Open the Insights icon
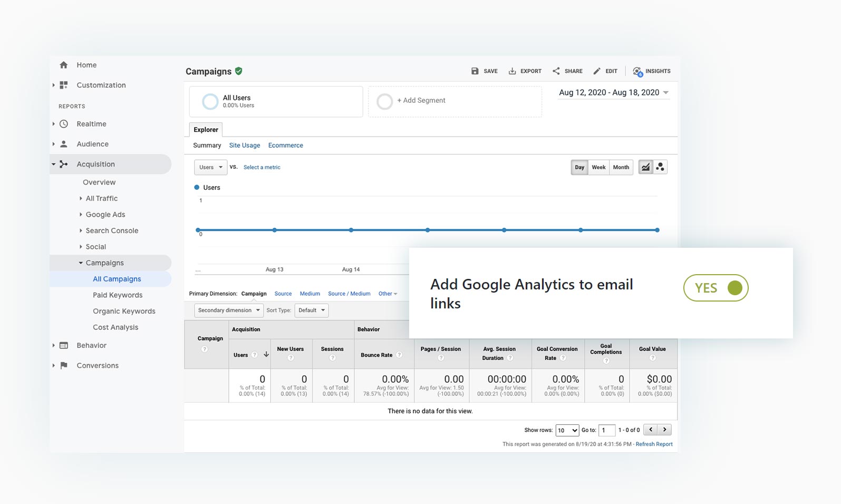 pyautogui.click(x=637, y=71)
